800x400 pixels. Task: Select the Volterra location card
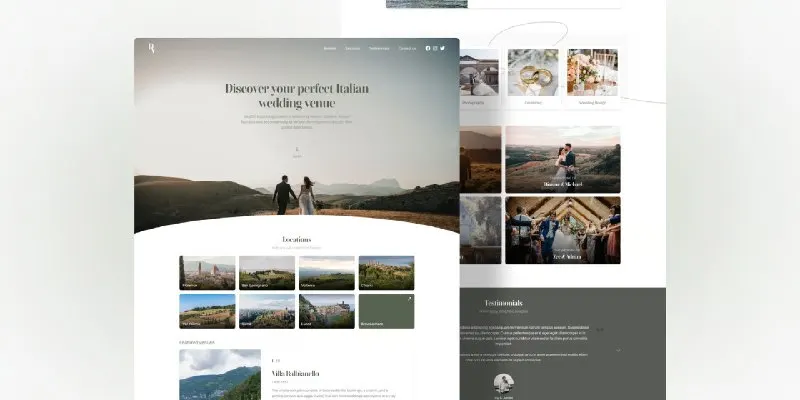[327, 273]
